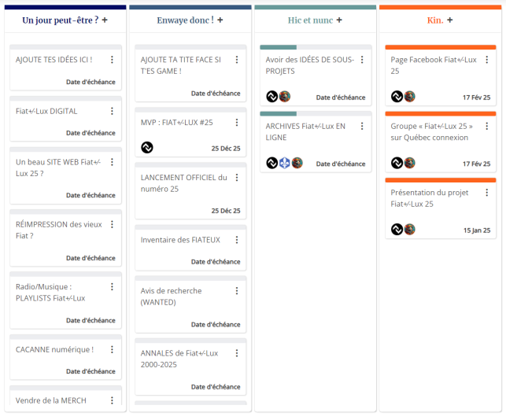Click colorful avatar on 'Page Facebook' card

coord(409,97)
